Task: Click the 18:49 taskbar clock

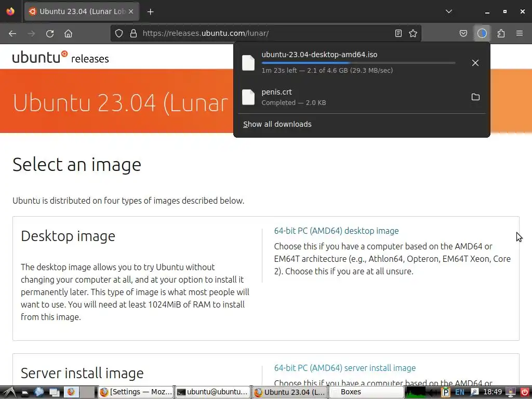Action: click(x=493, y=392)
